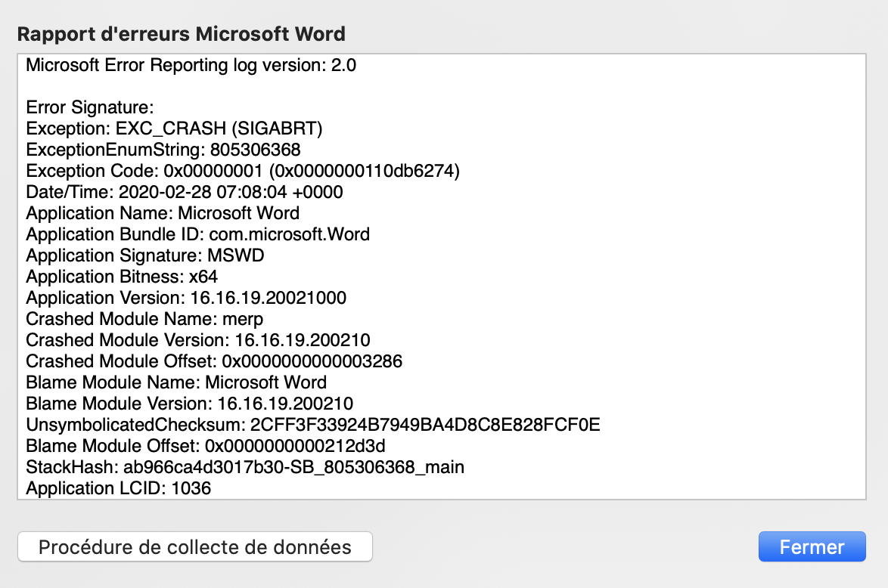This screenshot has height=588, width=888.
Task: Click the Fermer button
Action: tap(812, 546)
